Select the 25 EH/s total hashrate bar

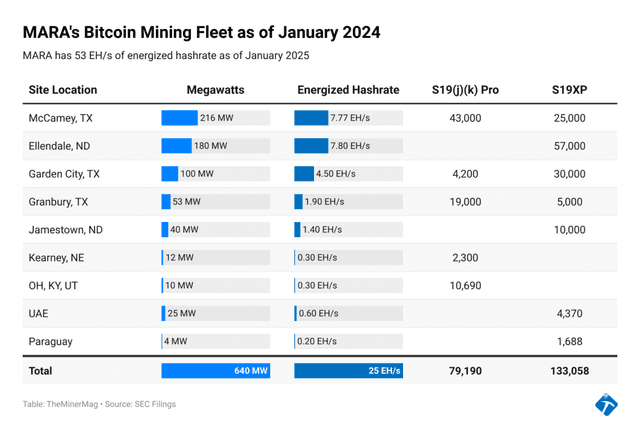[x=348, y=371]
